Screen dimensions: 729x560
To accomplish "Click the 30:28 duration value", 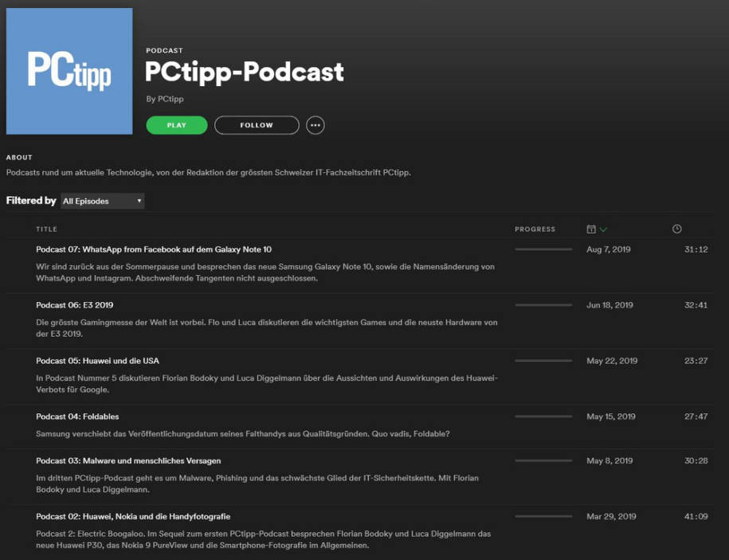I will click(x=696, y=461).
